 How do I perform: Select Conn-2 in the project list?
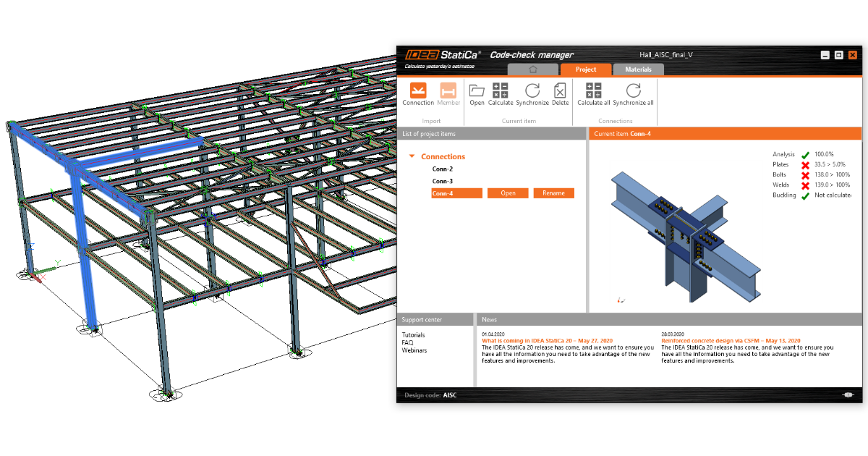click(443, 169)
